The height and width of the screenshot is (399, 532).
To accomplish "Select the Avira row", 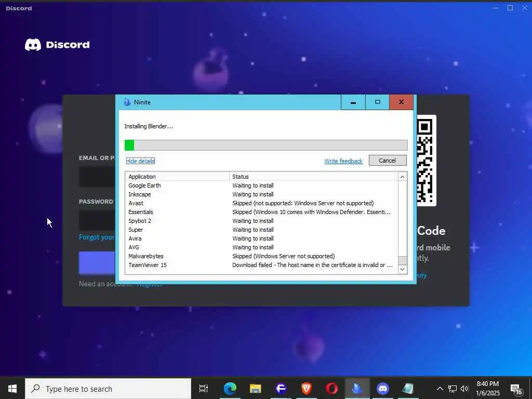I will (261, 238).
